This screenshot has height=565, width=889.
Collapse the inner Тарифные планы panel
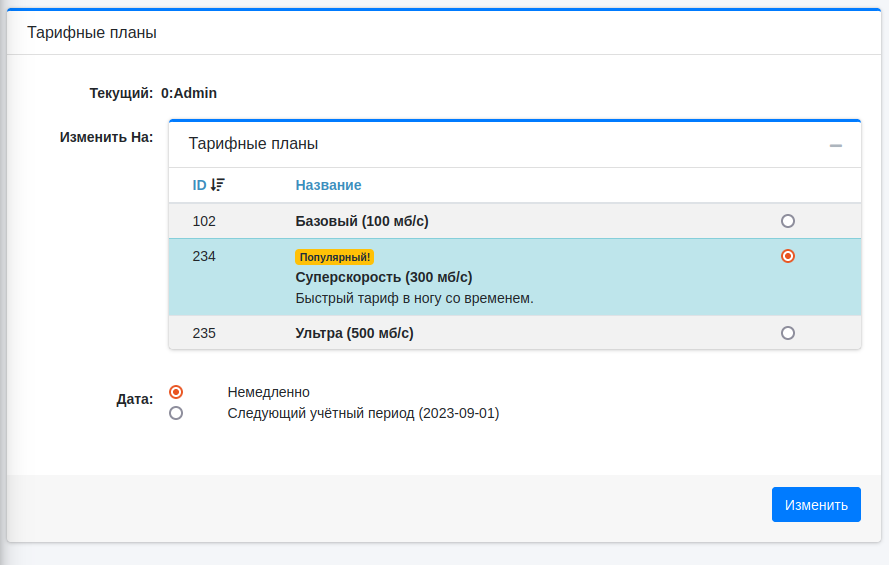pos(836,145)
